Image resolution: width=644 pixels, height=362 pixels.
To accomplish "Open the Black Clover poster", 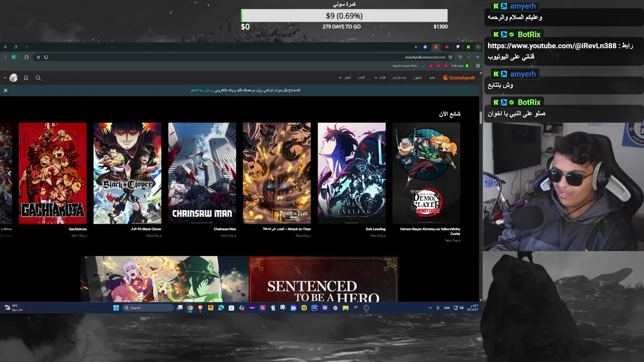I will point(127,173).
